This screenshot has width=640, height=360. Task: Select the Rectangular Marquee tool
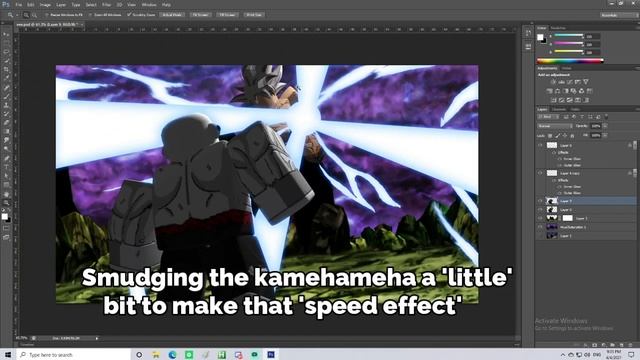tap(7, 43)
